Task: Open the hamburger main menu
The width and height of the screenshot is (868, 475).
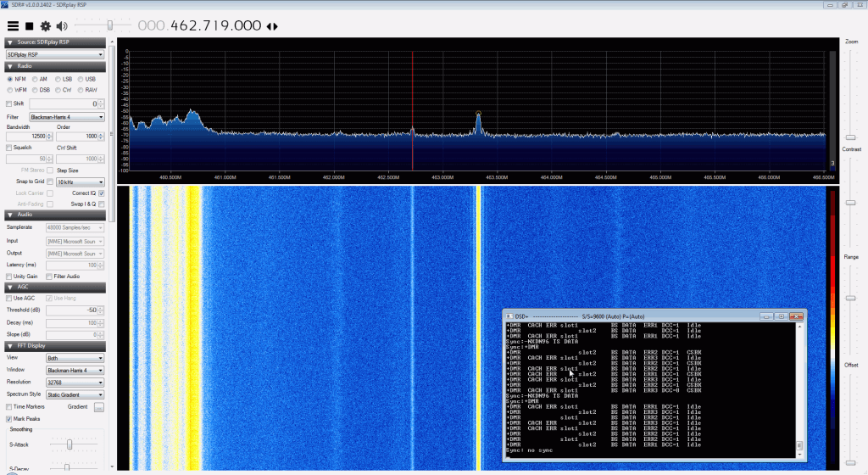Action: pos(13,26)
